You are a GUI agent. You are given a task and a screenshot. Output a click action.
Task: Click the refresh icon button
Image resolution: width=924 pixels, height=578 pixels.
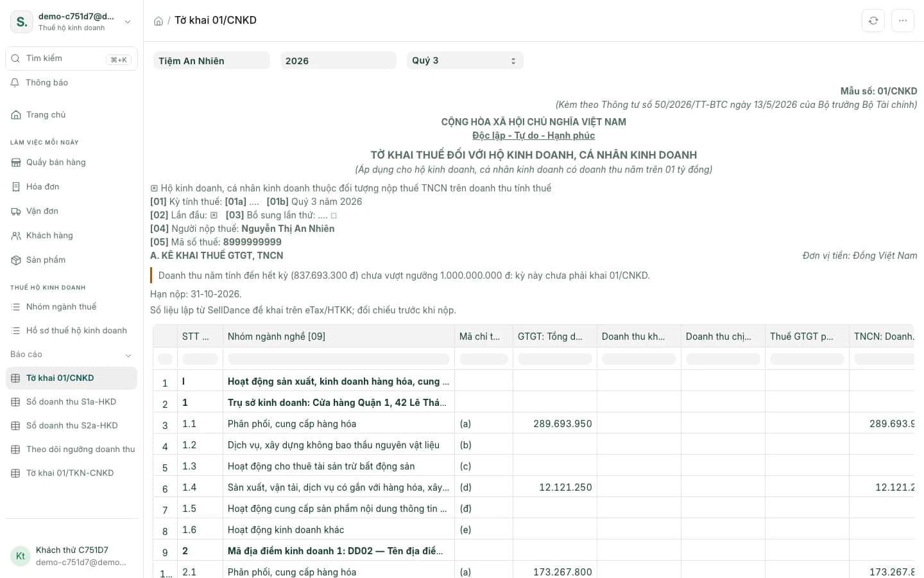coord(873,21)
